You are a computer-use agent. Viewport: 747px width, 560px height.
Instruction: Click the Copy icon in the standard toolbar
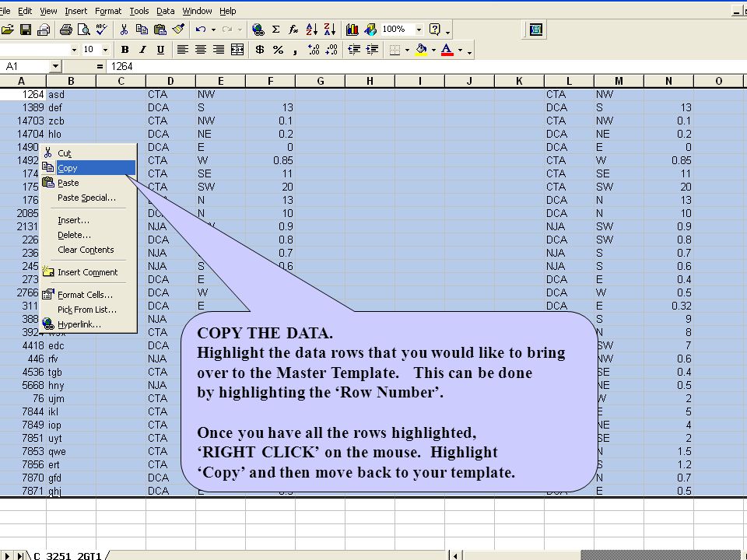click(142, 30)
